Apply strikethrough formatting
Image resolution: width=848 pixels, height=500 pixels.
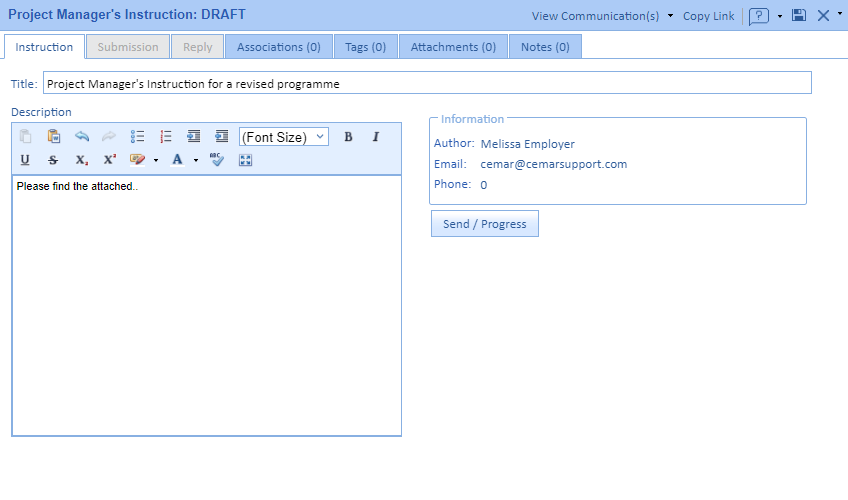tap(53, 160)
